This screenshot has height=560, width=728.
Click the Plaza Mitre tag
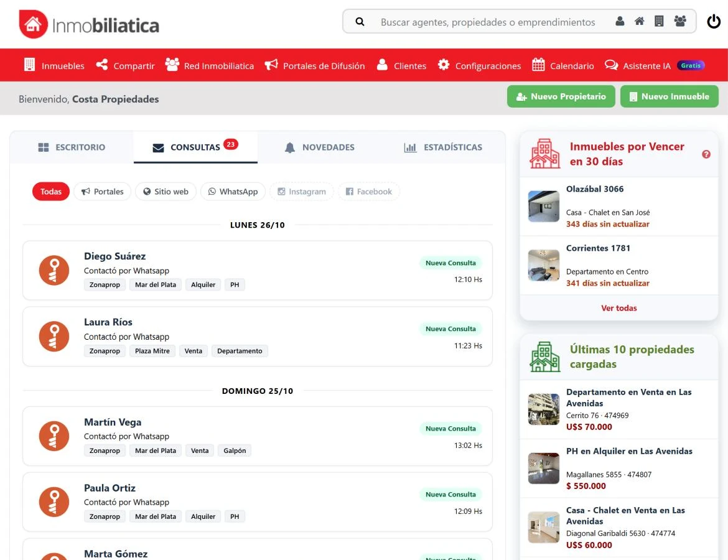coord(152,351)
